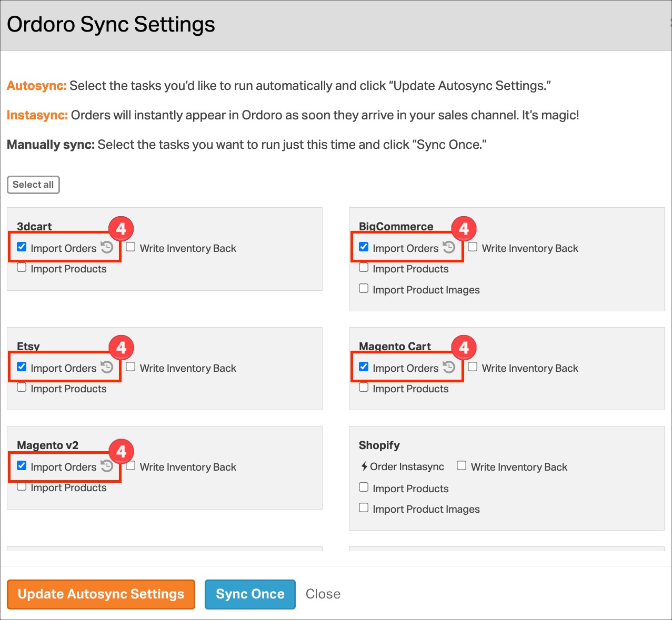Enable Write Inventory Back for Etsy
The image size is (672, 620).
pyautogui.click(x=131, y=367)
